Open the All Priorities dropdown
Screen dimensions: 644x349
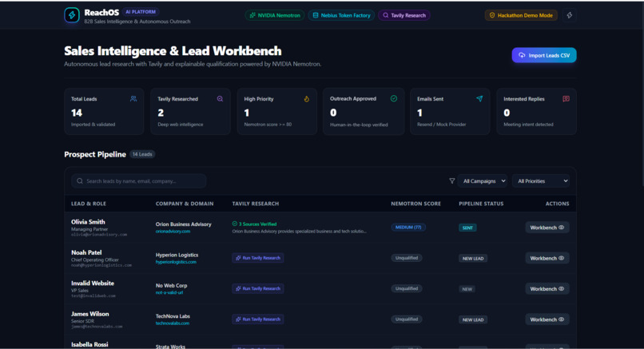coord(541,180)
